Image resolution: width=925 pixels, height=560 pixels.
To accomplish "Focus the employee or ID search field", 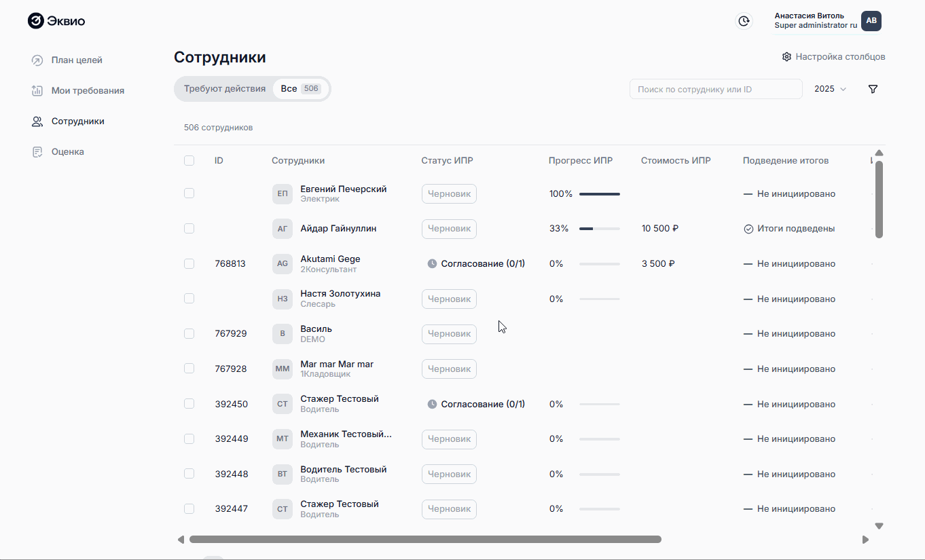I will click(715, 89).
